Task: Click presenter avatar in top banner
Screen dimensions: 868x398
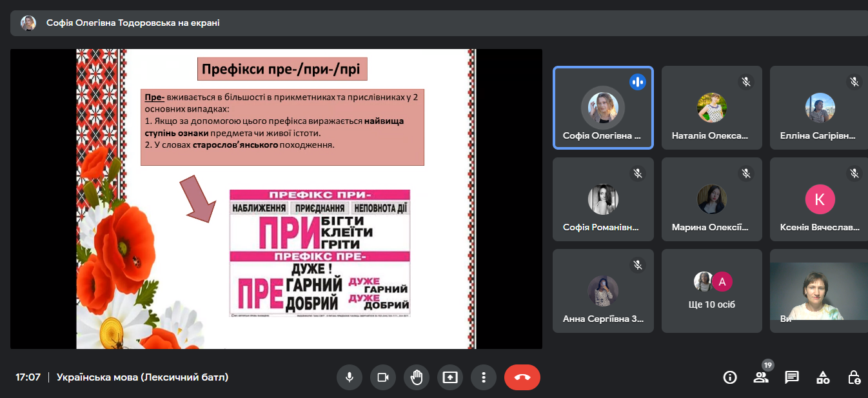Action: [x=28, y=23]
